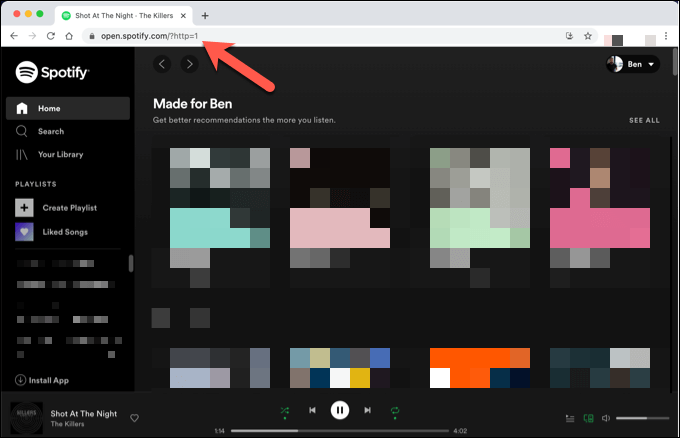Open the play queue
This screenshot has width=680, height=438.
(x=570, y=418)
